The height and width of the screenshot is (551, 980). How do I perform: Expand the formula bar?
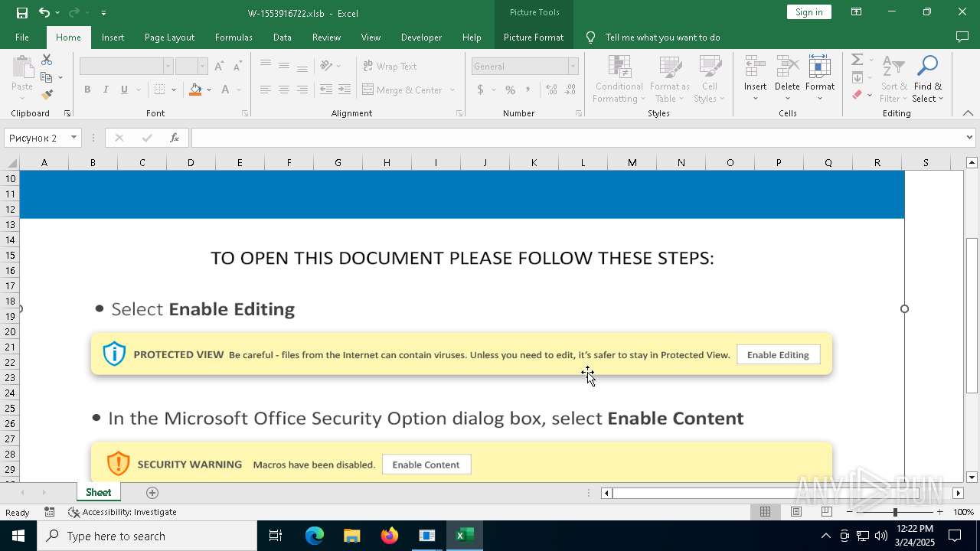[969, 138]
